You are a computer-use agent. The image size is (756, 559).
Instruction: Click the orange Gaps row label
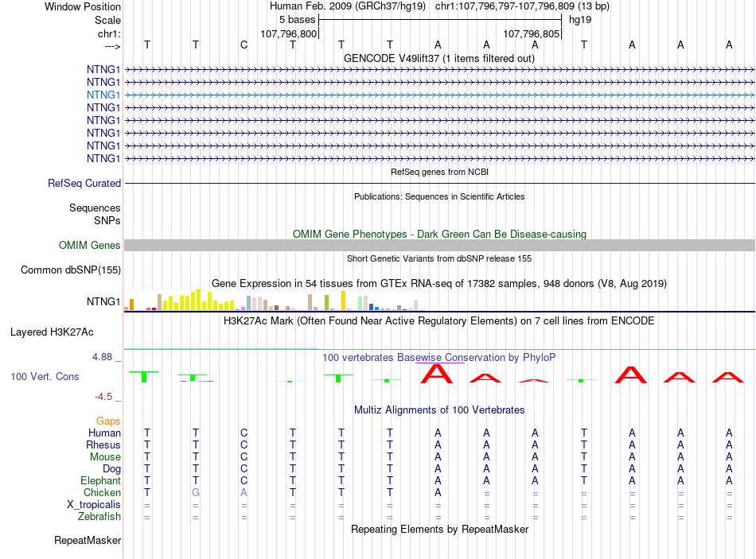coord(108,421)
